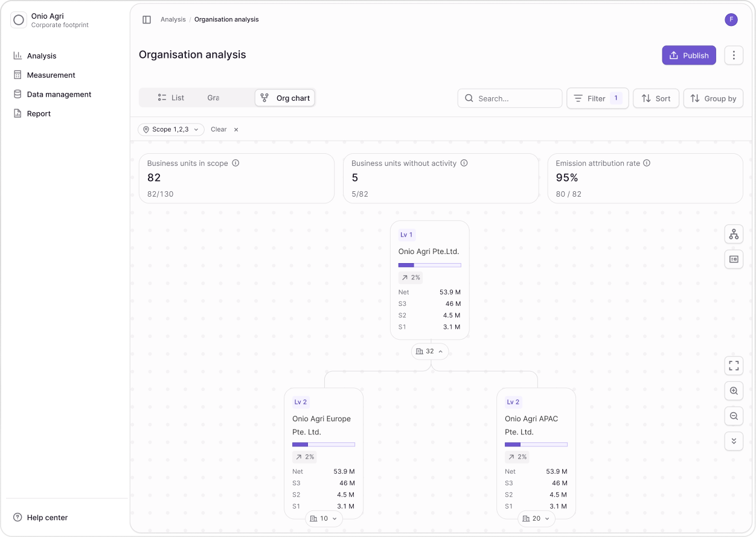
Task: Select the Org chart view
Action: 285,98
